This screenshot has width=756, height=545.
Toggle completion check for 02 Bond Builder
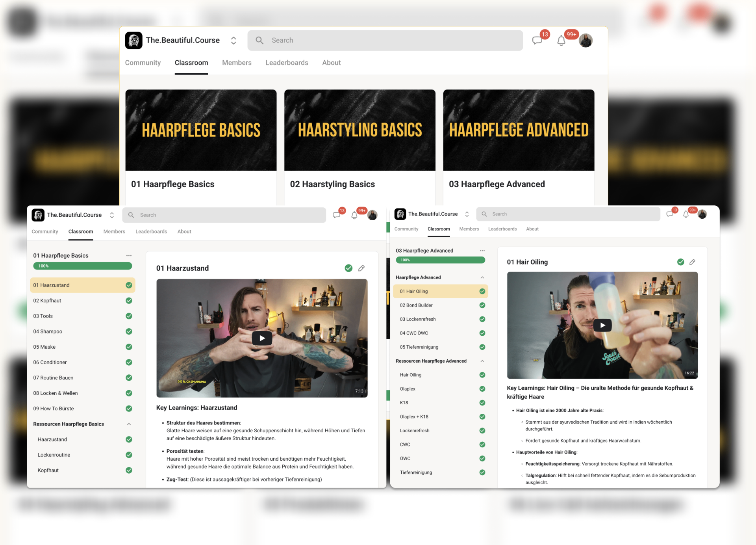[x=482, y=305]
